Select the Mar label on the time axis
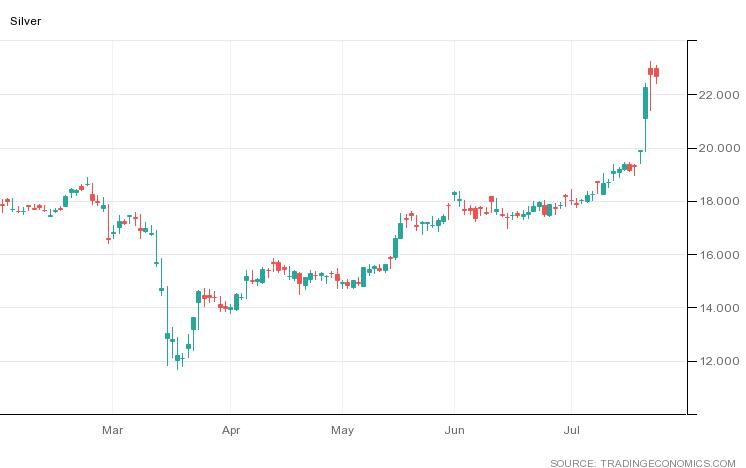The height and width of the screenshot is (468, 746). pos(112,431)
